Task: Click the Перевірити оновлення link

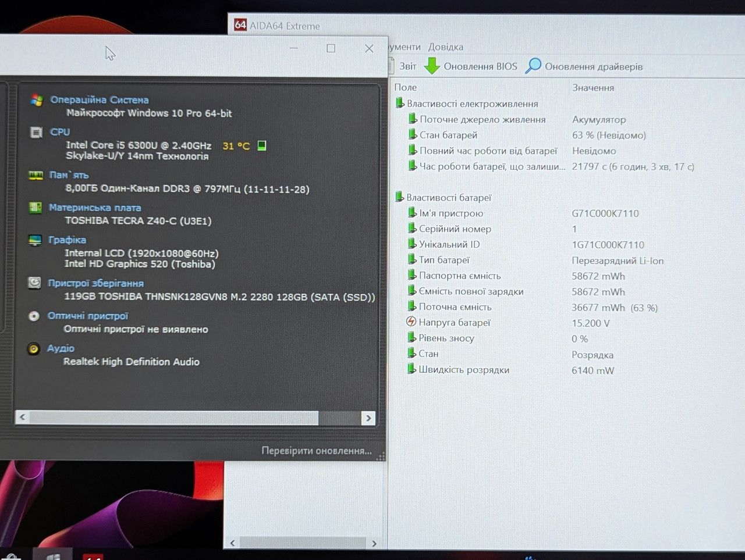Action: 317,451
